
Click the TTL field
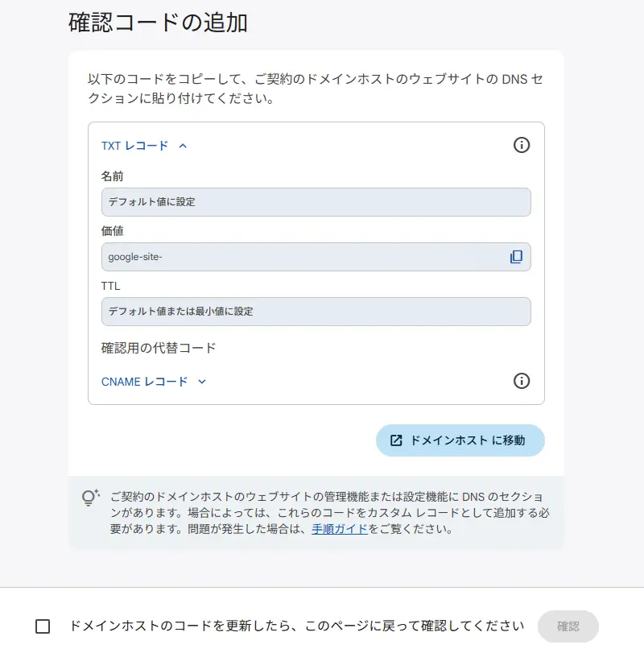click(x=316, y=312)
